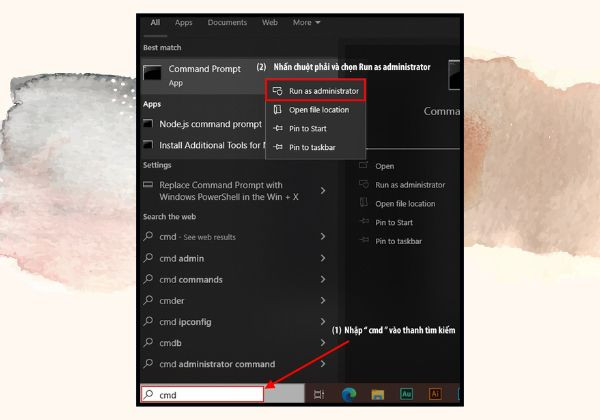Click the Install Additional Tools icon
Image resolution: width=600 pixels, height=420 pixels.
[x=148, y=145]
